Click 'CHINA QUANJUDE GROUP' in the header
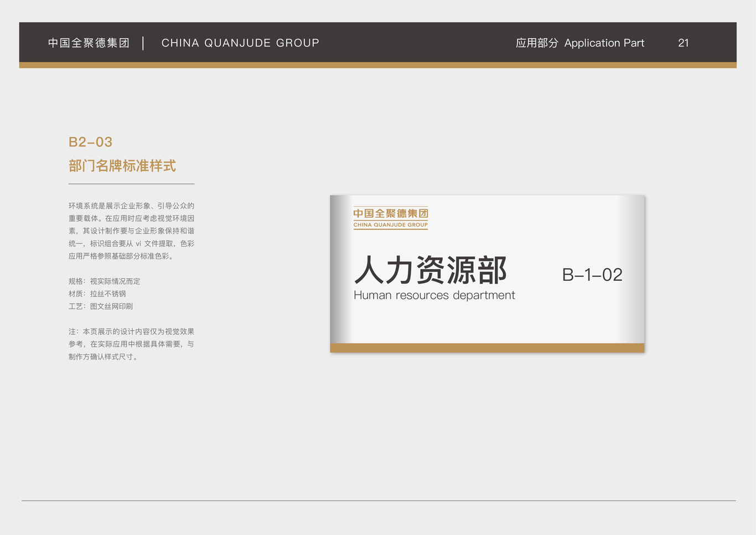Viewport: 756px width, 535px height. point(240,43)
